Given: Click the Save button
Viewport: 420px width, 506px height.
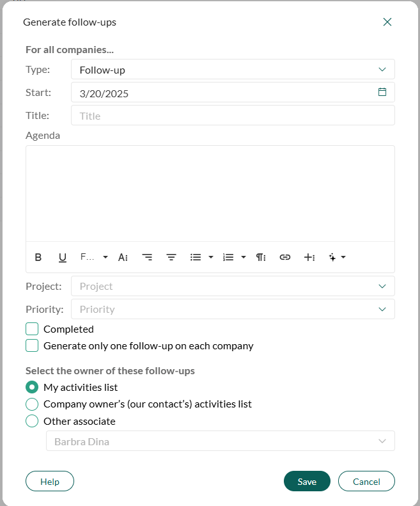Looking at the screenshot, I should 307,481.
